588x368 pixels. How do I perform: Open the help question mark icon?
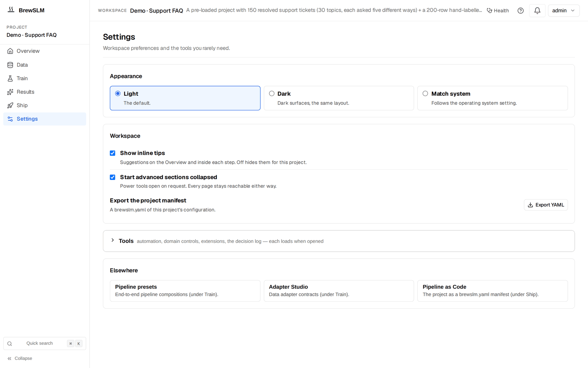tap(520, 11)
